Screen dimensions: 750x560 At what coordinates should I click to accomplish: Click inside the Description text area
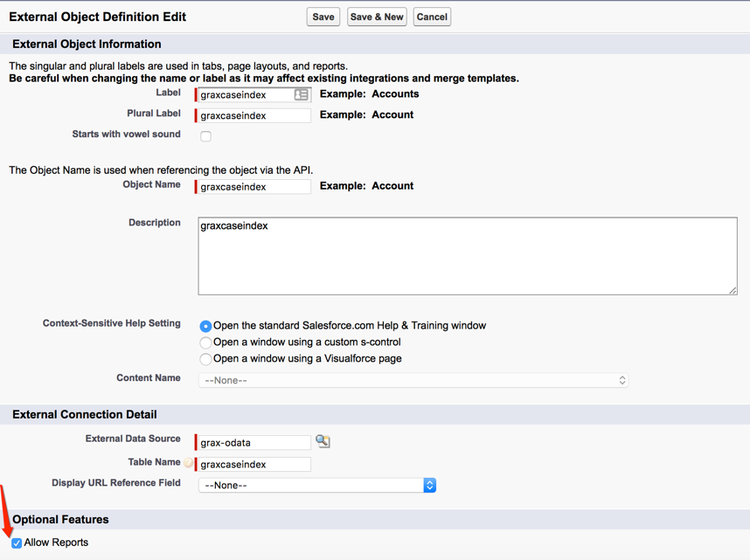coord(468,256)
